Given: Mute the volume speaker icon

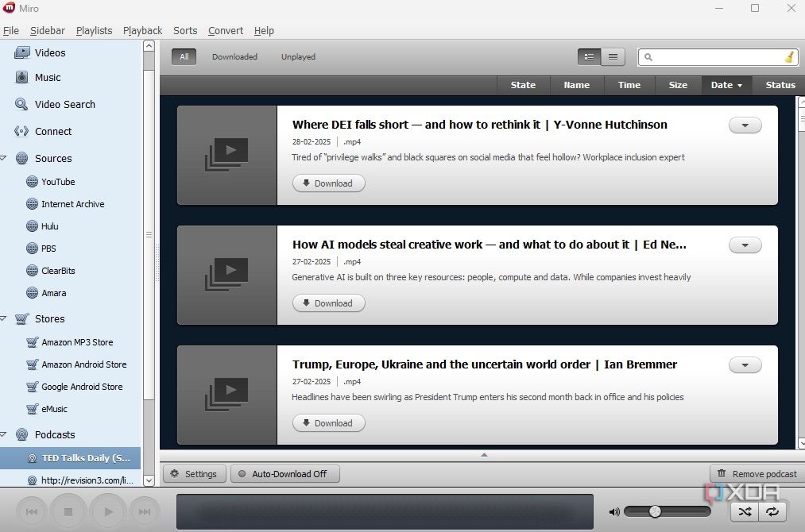Looking at the screenshot, I should (x=614, y=511).
